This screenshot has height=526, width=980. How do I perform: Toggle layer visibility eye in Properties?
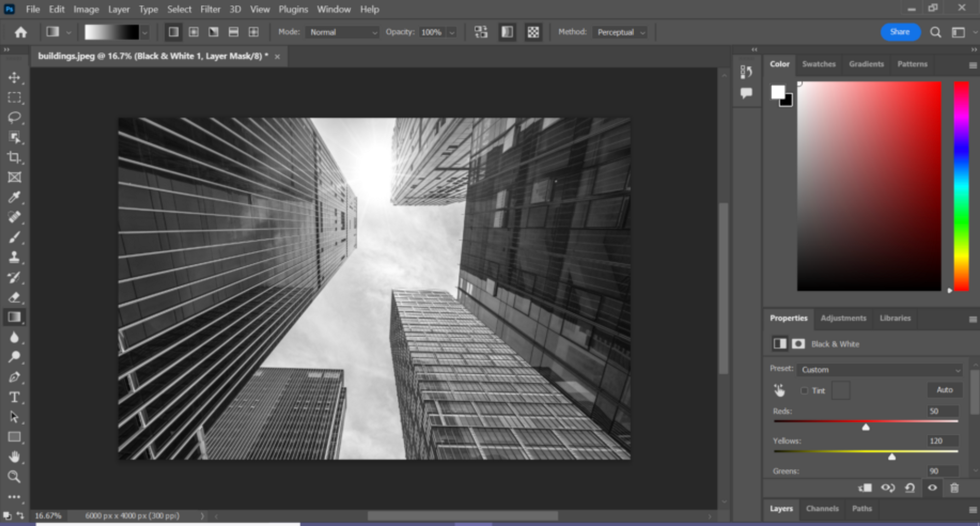[932, 487]
